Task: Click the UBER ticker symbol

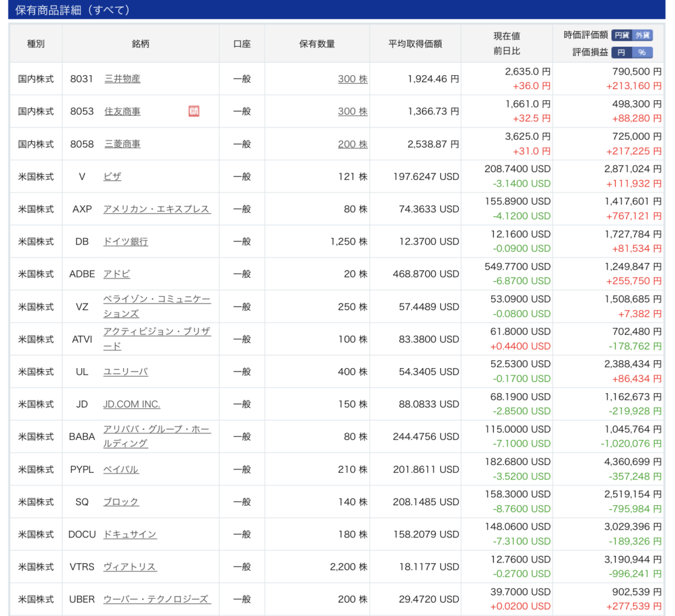Action: (82, 600)
